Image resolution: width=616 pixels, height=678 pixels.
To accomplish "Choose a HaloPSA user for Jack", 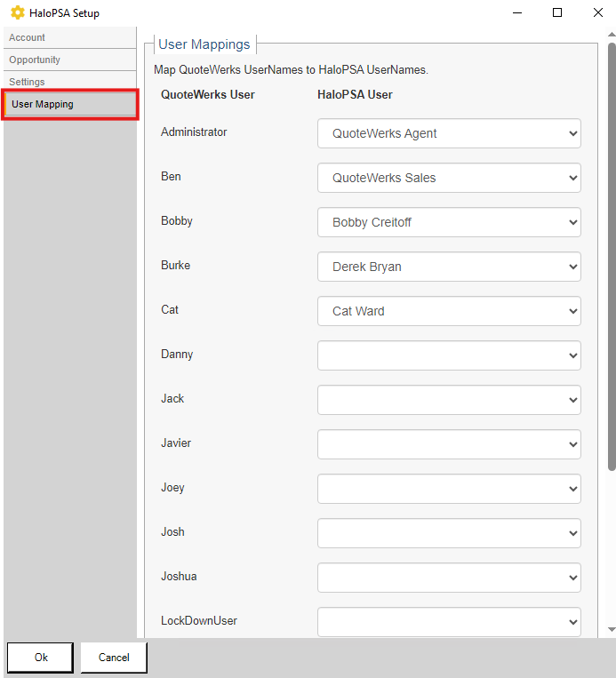I will (449, 400).
